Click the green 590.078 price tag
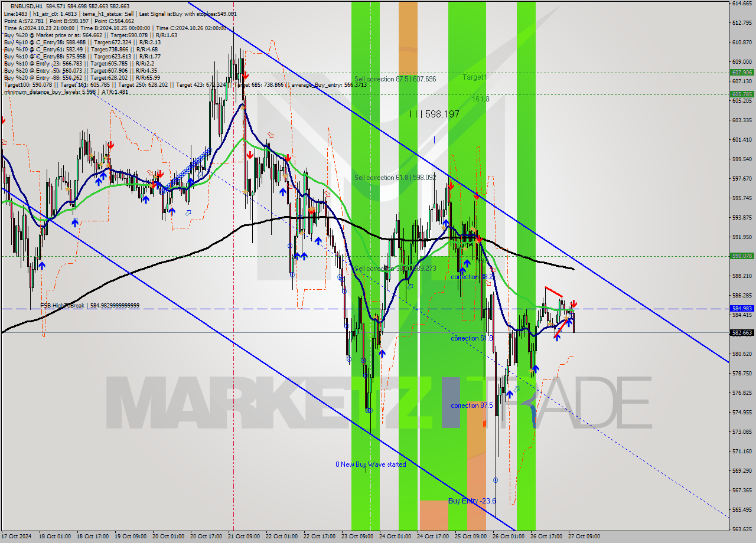The width and height of the screenshot is (756, 543). tap(742, 256)
